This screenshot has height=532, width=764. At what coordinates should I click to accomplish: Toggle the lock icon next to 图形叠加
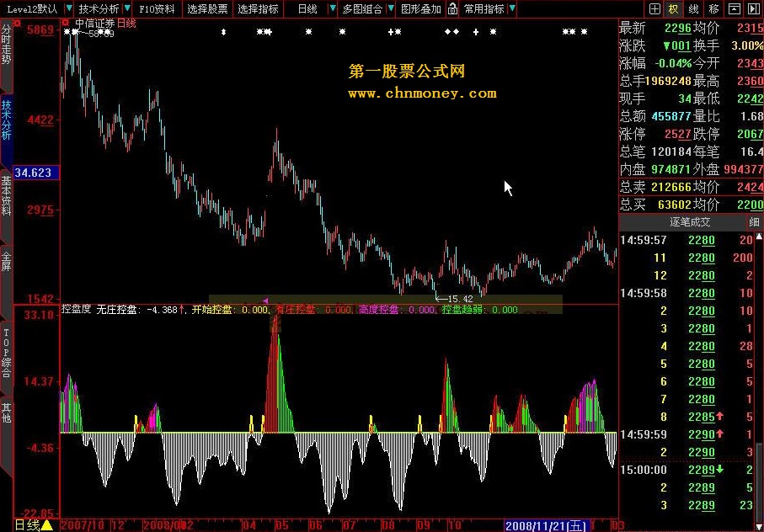452,8
